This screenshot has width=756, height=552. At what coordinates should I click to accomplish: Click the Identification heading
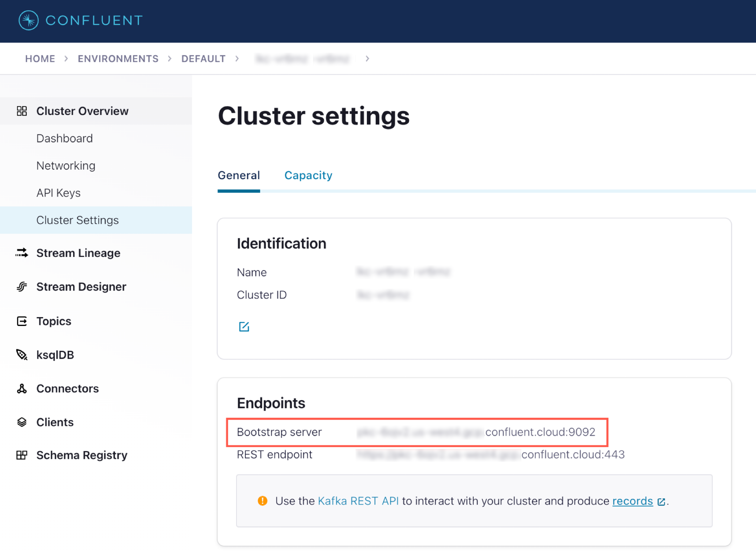281,244
